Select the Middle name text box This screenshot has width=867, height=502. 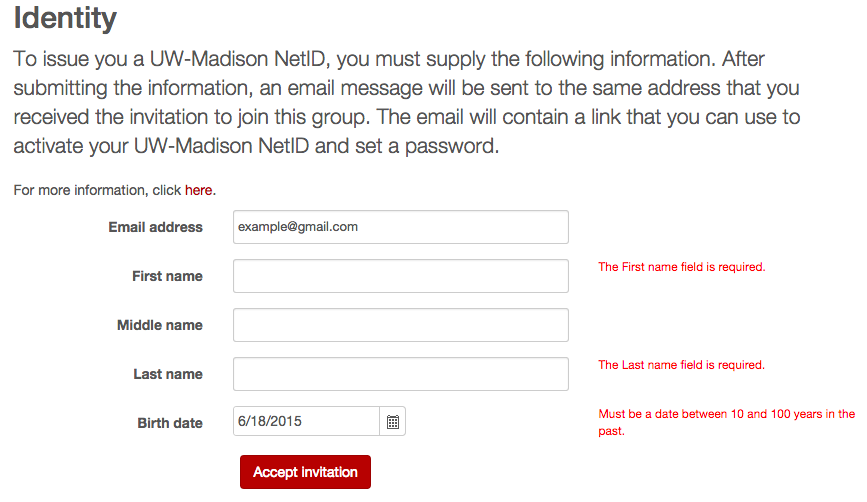(x=401, y=325)
